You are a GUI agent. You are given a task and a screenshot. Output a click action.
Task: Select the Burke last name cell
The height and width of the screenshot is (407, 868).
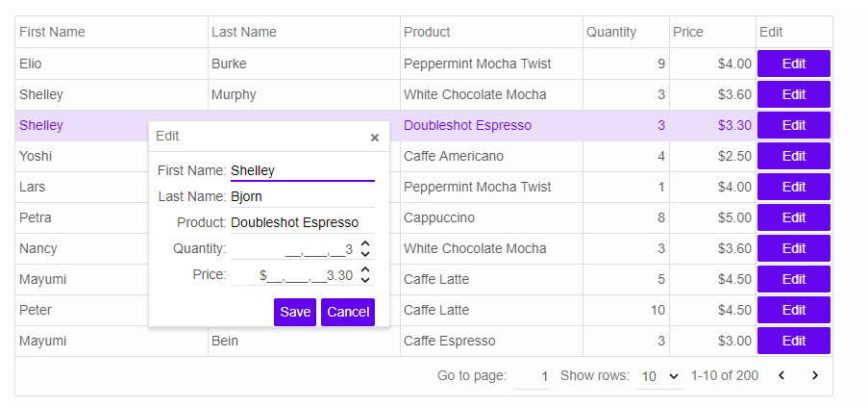(304, 64)
